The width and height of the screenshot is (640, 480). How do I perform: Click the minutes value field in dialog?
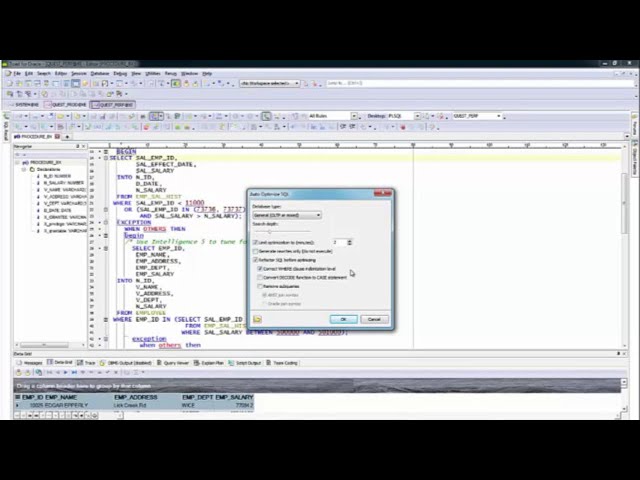click(x=339, y=242)
